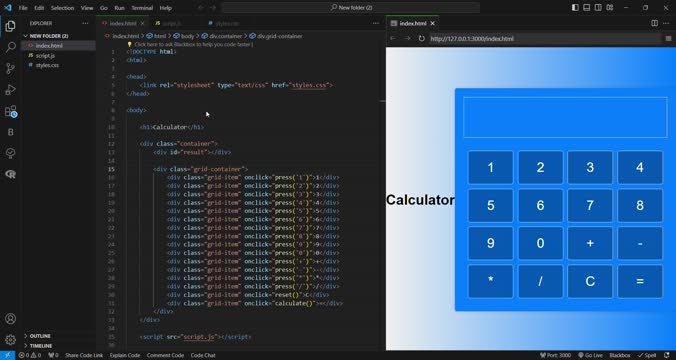Screen dimensions: 676x360
Task: Click Go Live in status bar
Action: click(x=590, y=355)
